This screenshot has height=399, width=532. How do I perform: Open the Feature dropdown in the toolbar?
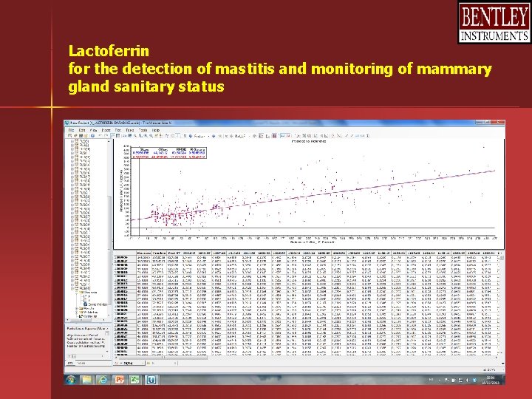pos(200,136)
